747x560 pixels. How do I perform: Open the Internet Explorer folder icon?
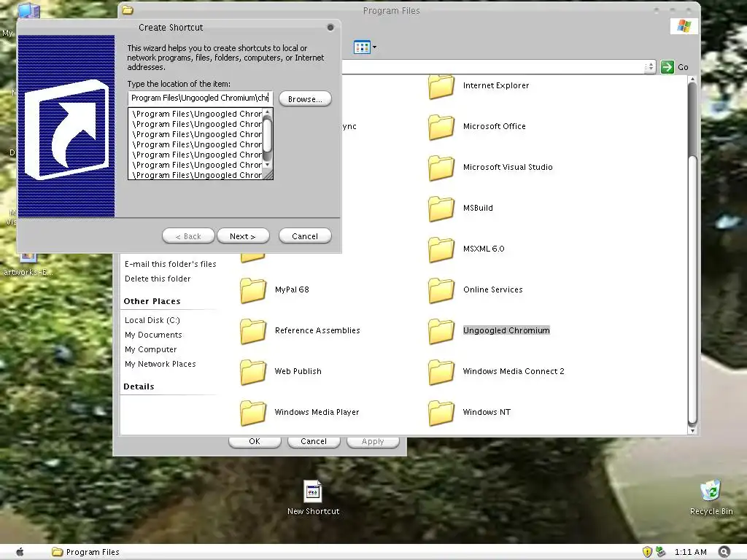tap(441, 87)
